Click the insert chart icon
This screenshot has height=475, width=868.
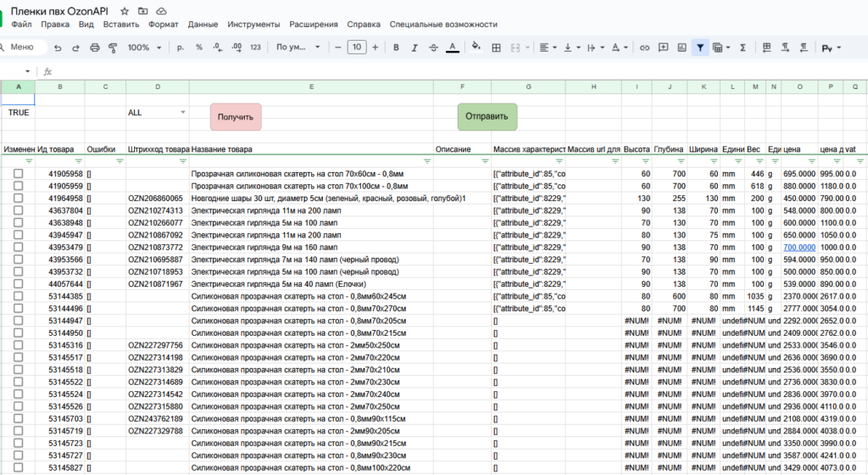(x=682, y=47)
